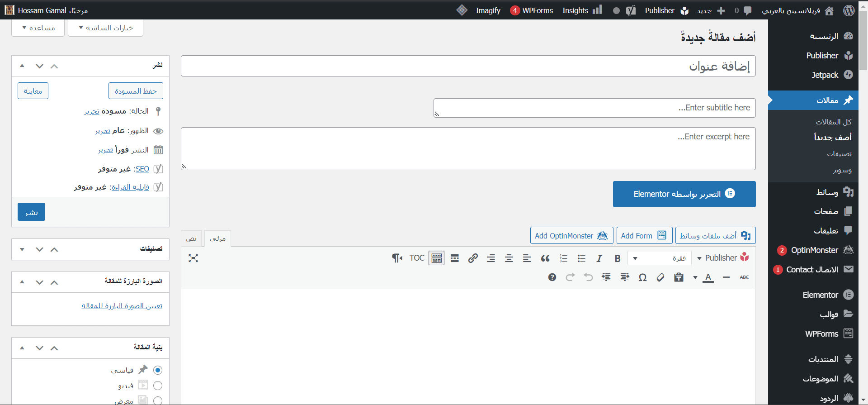Screen dimensions: 868x405
Task: Align text center in editor toolbar
Action: coord(509,258)
